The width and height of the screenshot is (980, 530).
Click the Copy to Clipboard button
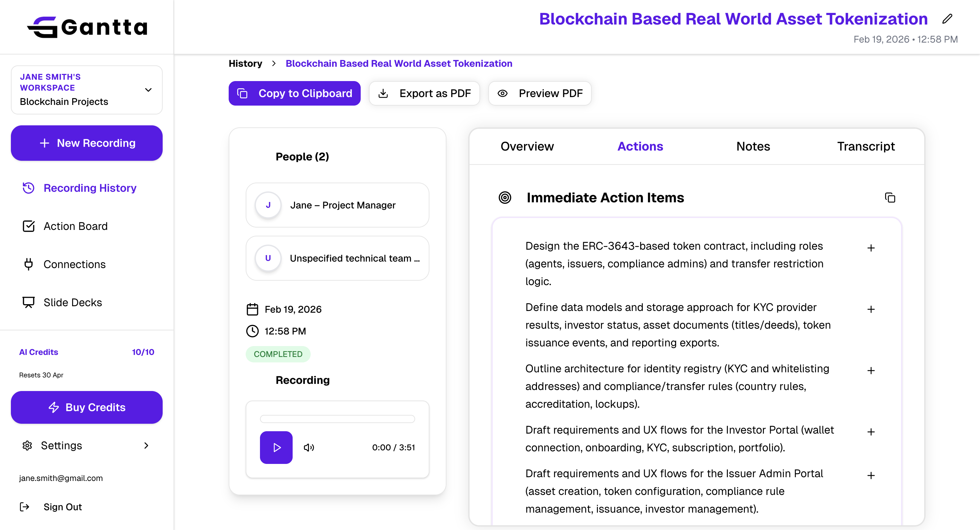[x=294, y=93]
